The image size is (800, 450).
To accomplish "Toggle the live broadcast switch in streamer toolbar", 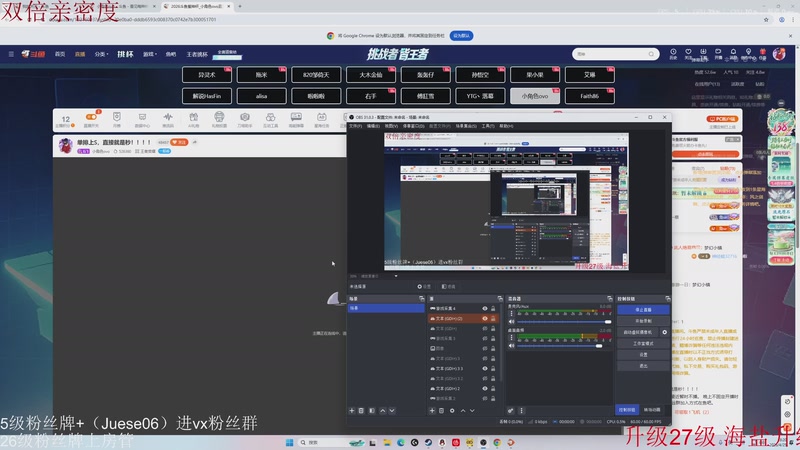I will (x=91, y=117).
